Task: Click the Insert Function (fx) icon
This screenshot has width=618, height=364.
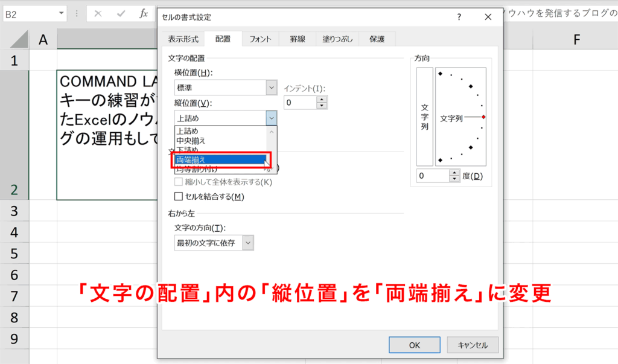Action: pyautogui.click(x=142, y=13)
